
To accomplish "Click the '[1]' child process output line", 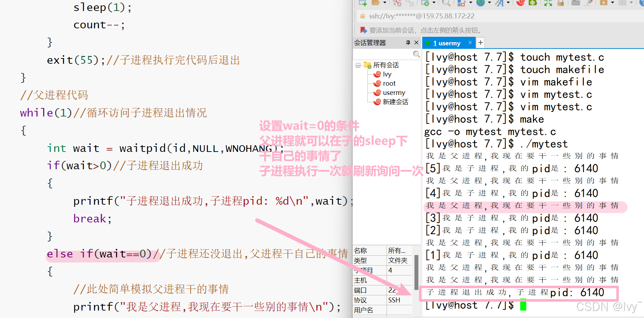I will 512,255.
